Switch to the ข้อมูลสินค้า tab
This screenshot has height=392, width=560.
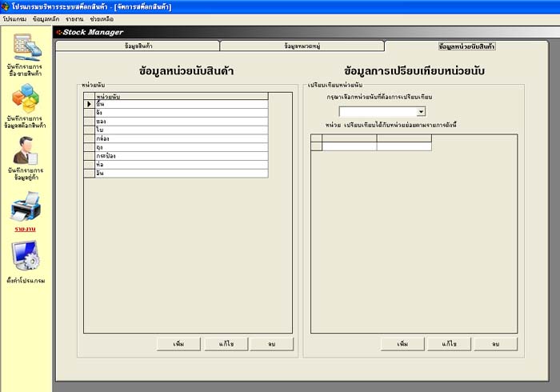(138, 46)
